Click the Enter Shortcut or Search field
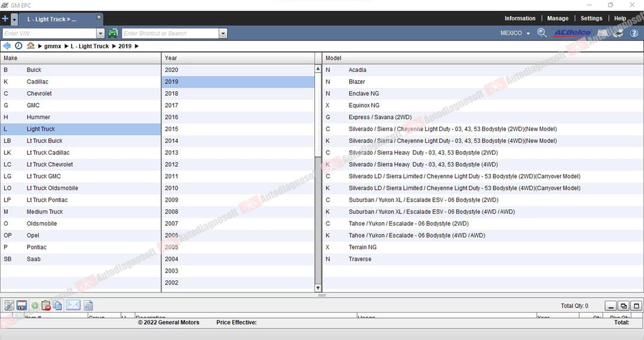Image resolution: width=644 pixels, height=340 pixels. pos(171,33)
